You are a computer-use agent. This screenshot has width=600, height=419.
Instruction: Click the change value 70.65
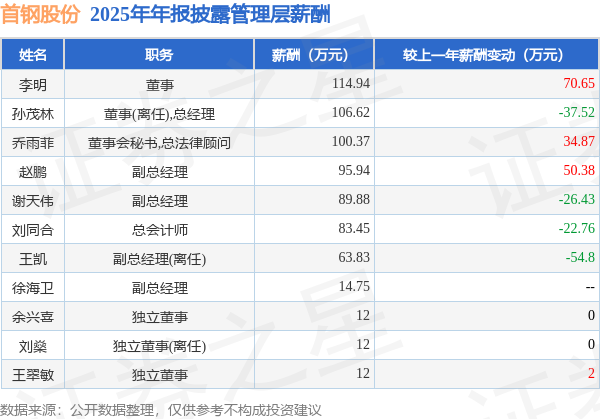579,83
